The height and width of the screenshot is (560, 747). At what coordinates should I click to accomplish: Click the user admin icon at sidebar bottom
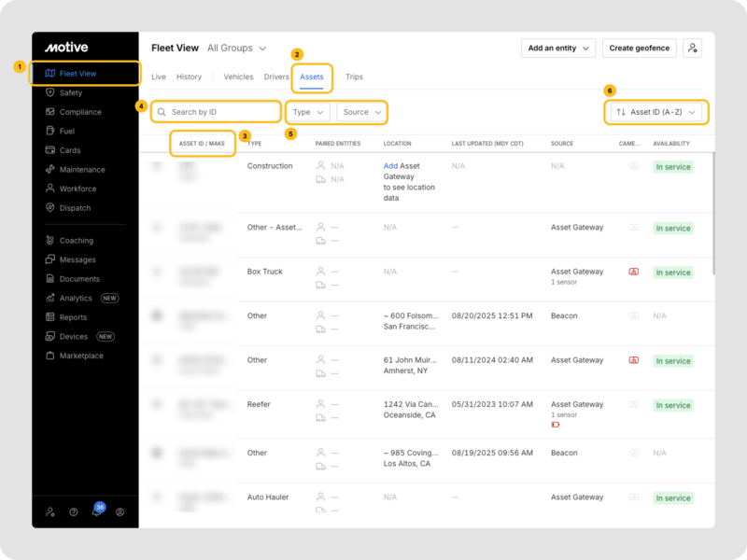pyautogui.click(x=50, y=511)
